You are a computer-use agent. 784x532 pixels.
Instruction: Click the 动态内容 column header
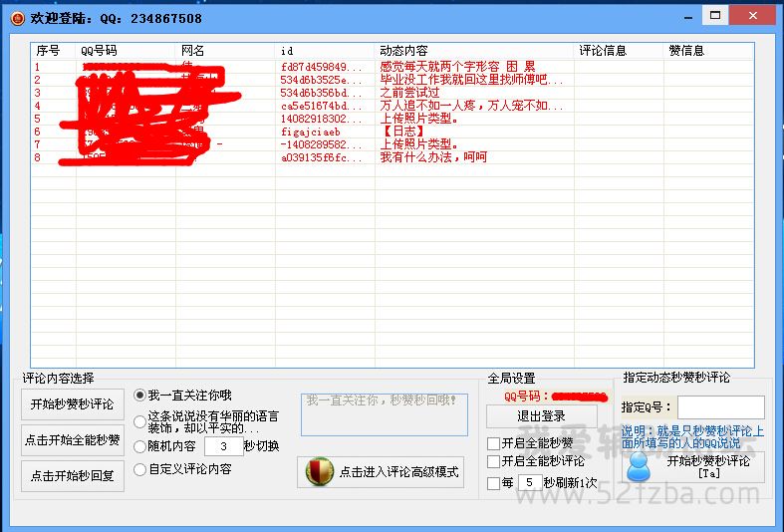click(x=474, y=51)
